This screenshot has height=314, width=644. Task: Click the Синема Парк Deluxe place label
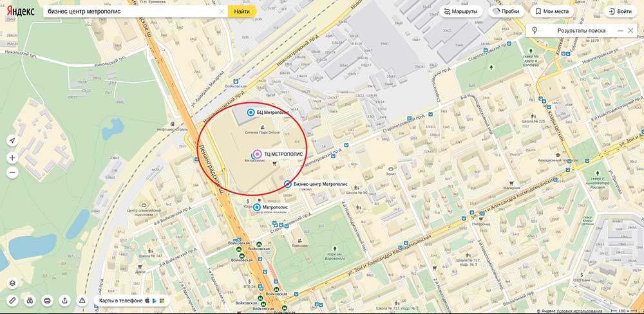[261, 132]
